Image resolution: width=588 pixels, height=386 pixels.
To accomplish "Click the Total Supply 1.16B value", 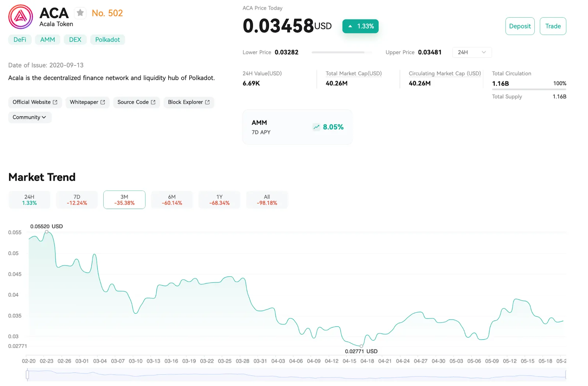I will (x=559, y=97).
